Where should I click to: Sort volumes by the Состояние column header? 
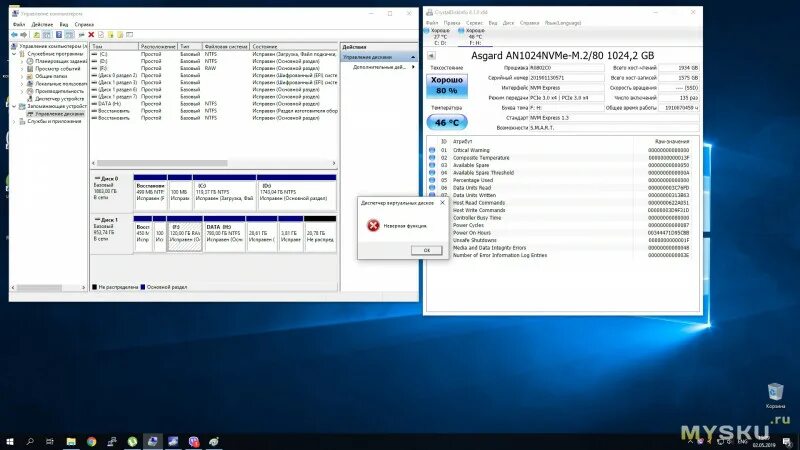294,46
